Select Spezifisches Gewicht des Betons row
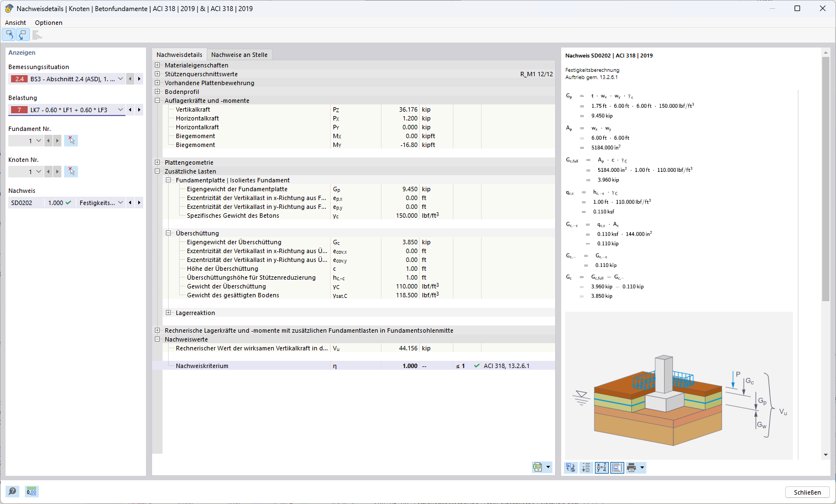 point(359,216)
